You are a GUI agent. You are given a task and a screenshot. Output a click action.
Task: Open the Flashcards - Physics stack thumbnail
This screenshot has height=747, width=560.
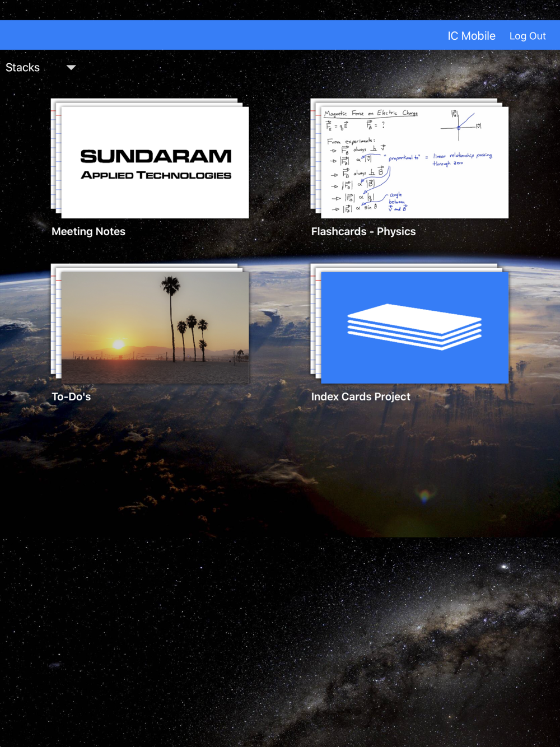410,158
